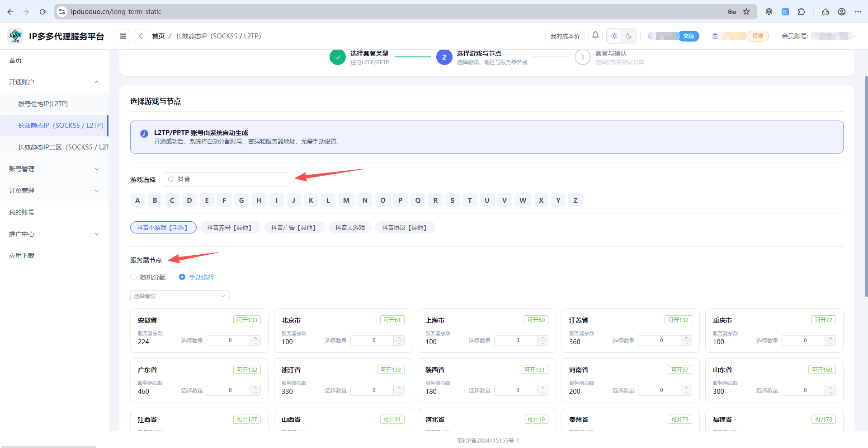Open browser three-dot menu
This screenshot has height=448, width=868.
pyautogui.click(x=858, y=12)
